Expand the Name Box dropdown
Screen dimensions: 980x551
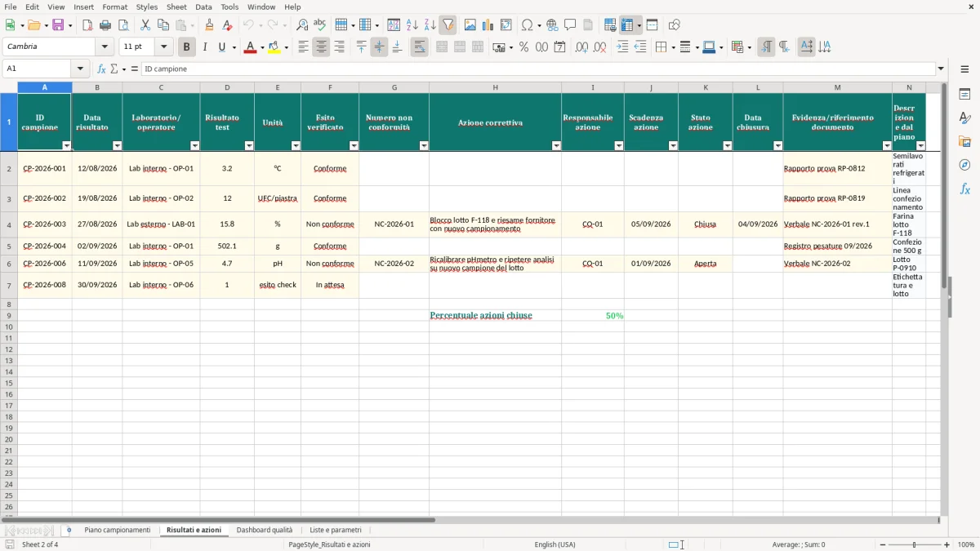80,69
